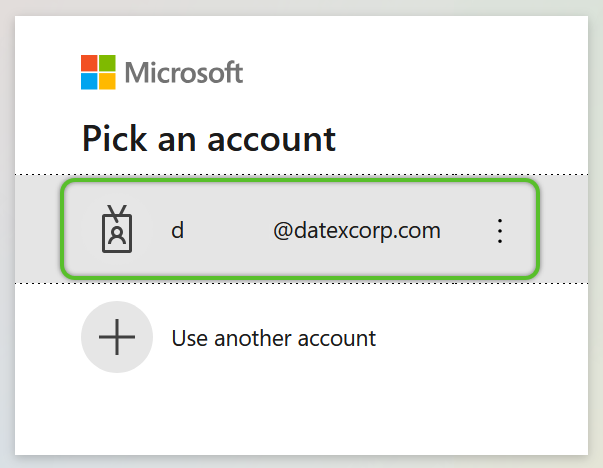Image resolution: width=603 pixels, height=468 pixels.
Task: Click the Pick an account heading
Action: pos(209,139)
